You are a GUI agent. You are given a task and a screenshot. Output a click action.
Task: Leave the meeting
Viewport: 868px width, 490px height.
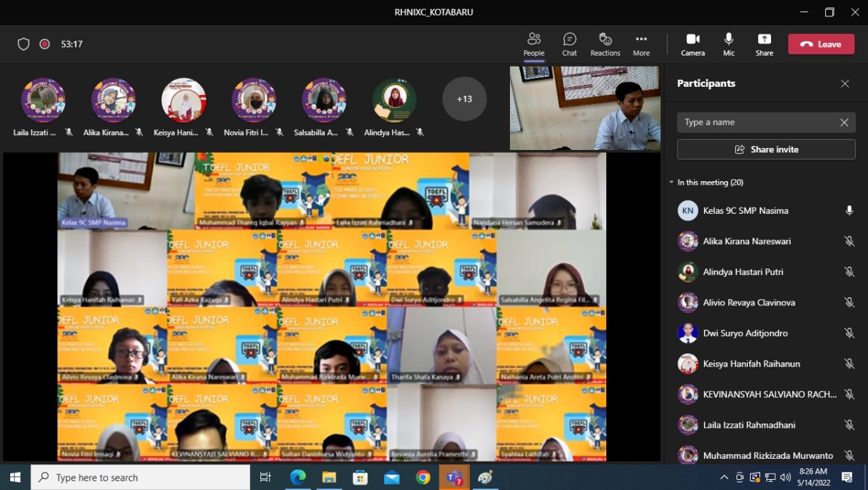tap(821, 44)
